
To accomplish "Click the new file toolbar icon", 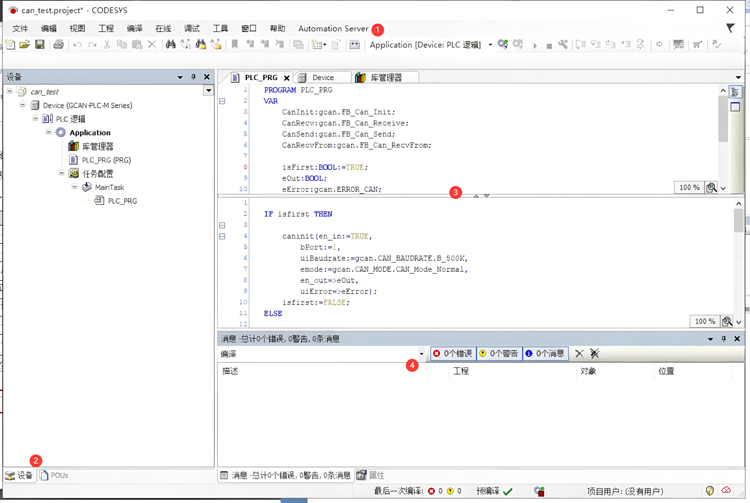I will click(10, 45).
